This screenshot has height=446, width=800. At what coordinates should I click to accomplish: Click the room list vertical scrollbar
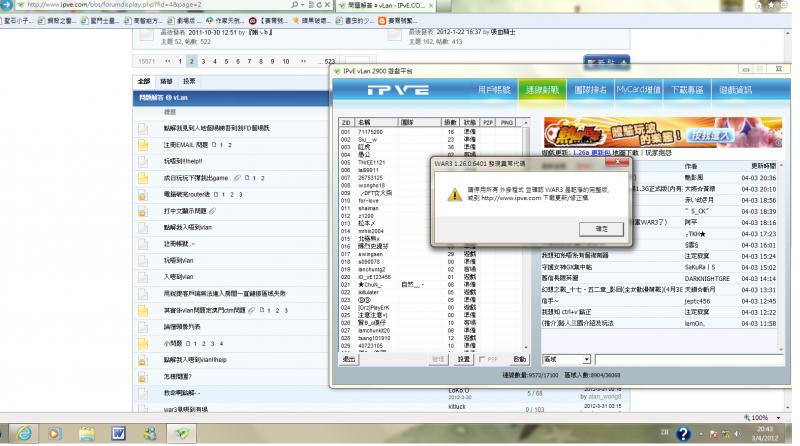[526, 236]
